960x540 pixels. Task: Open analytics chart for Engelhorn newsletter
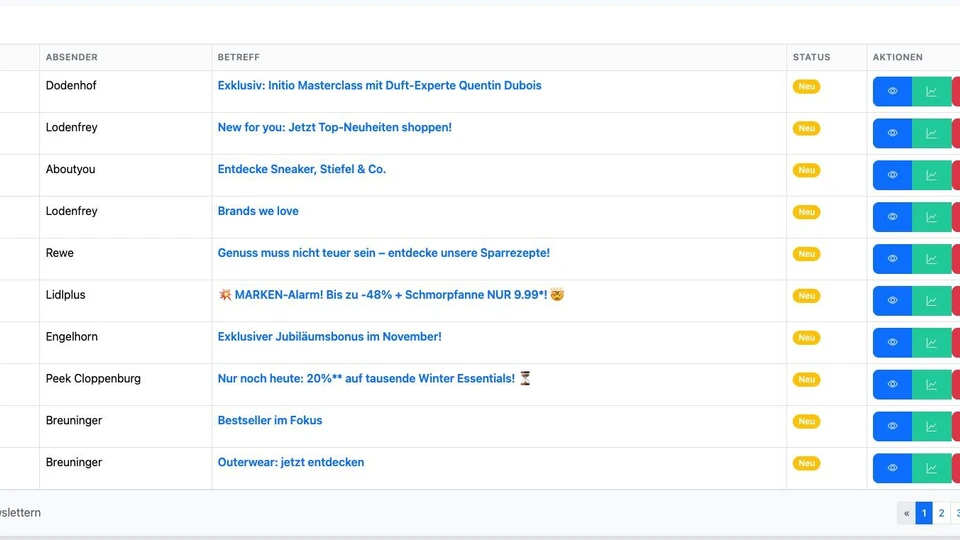931,343
